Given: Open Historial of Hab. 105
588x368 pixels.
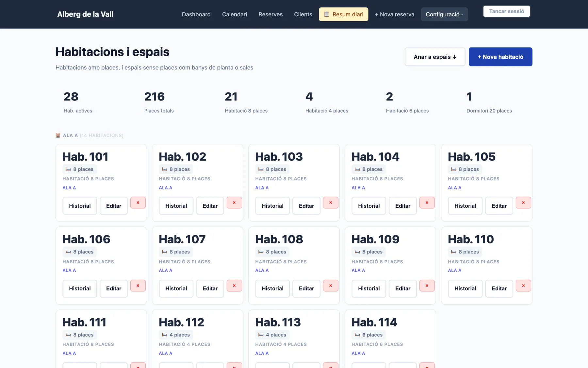Looking at the screenshot, I should tap(465, 206).
